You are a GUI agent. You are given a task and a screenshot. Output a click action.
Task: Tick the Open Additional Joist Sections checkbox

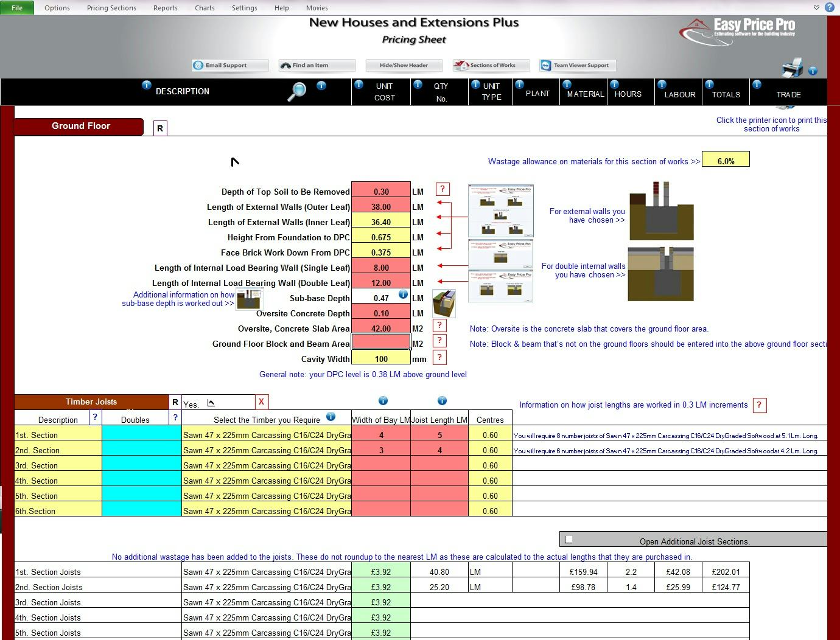[x=569, y=539]
